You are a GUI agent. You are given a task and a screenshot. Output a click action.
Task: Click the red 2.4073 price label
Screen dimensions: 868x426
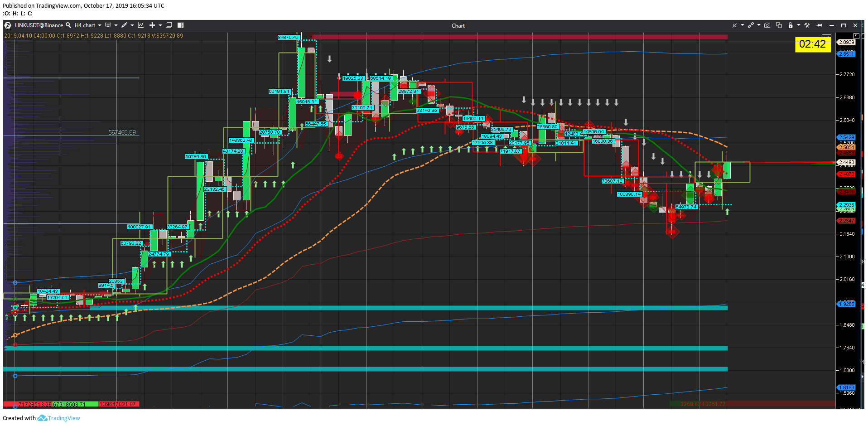[x=846, y=174]
